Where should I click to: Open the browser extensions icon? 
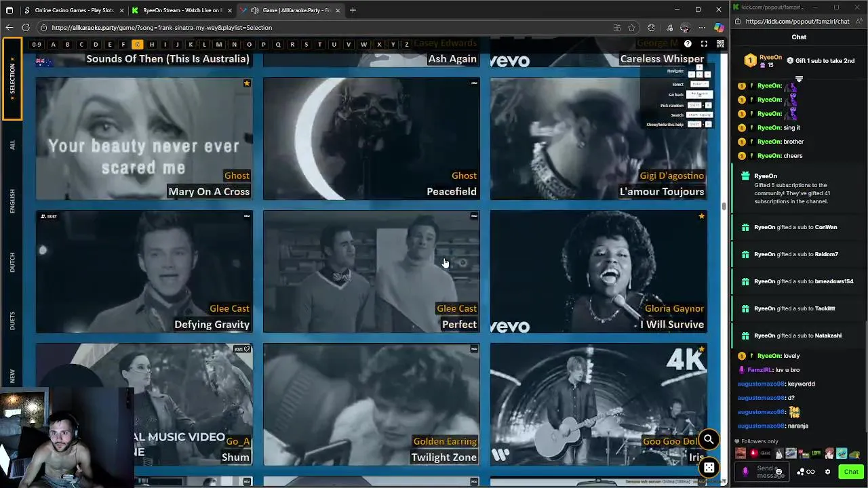652,28
